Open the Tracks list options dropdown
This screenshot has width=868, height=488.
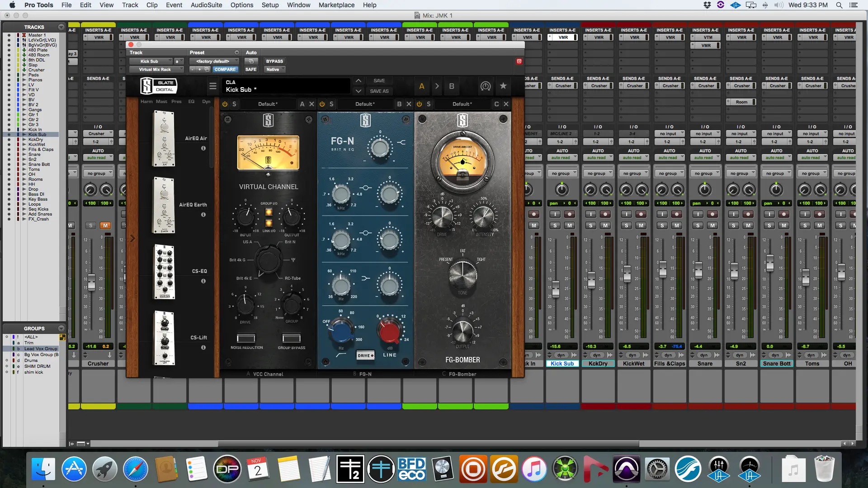(x=61, y=27)
